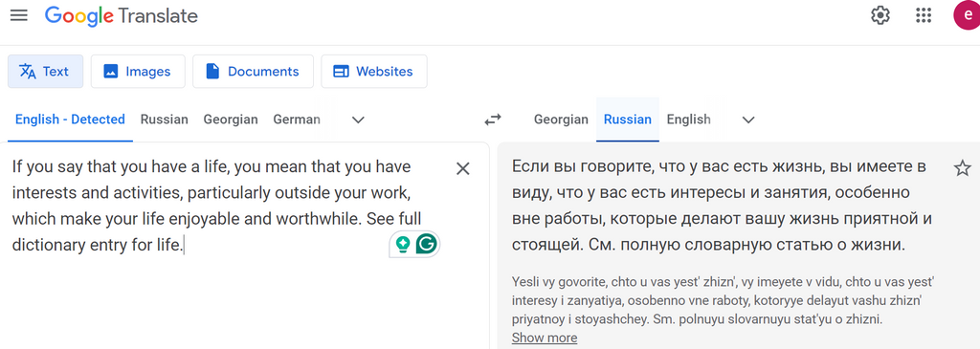Expand the source language list
This screenshot has height=349, width=980.
pos(358,120)
